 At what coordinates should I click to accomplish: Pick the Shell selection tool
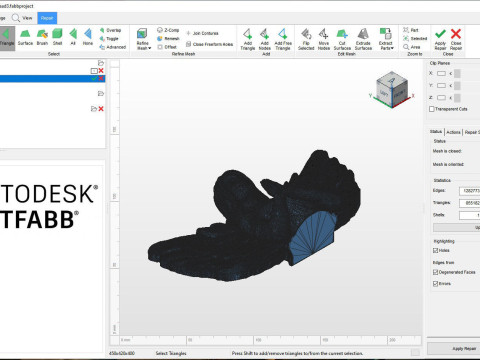pyautogui.click(x=57, y=38)
